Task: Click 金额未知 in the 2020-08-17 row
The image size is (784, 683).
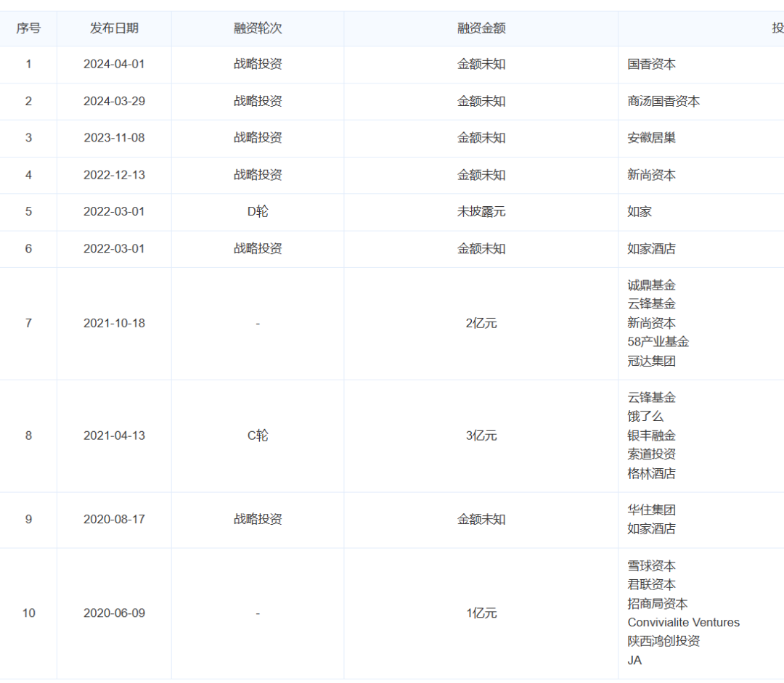Action: tap(481, 520)
